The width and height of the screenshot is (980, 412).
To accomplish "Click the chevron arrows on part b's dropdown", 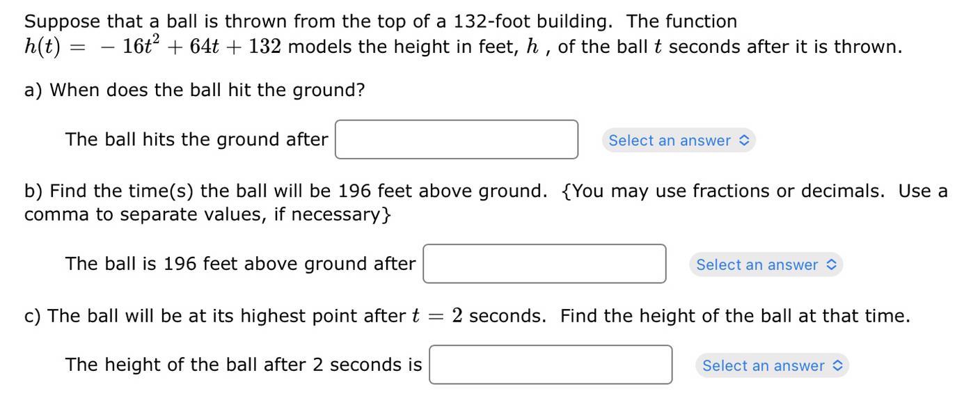I will click(831, 264).
